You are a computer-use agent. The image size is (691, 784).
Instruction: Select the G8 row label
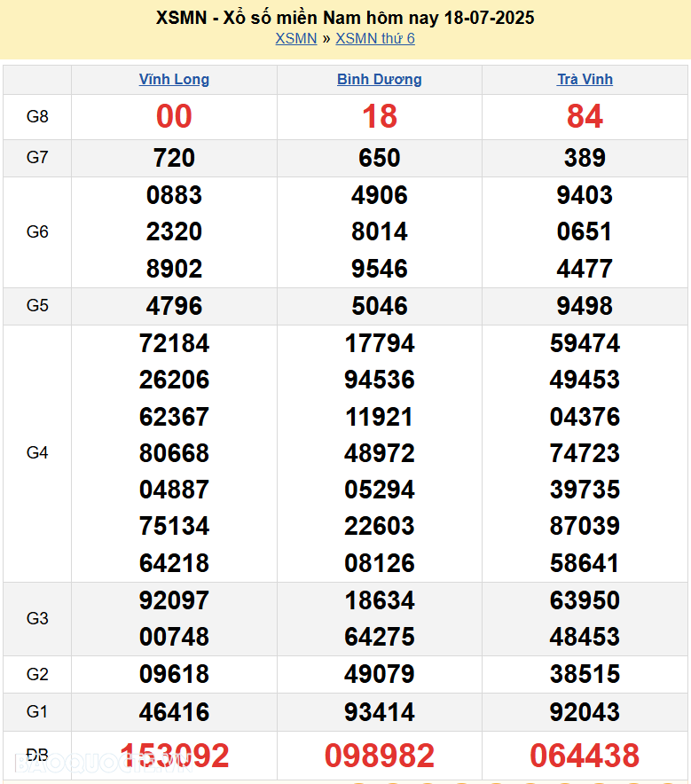click(x=37, y=116)
